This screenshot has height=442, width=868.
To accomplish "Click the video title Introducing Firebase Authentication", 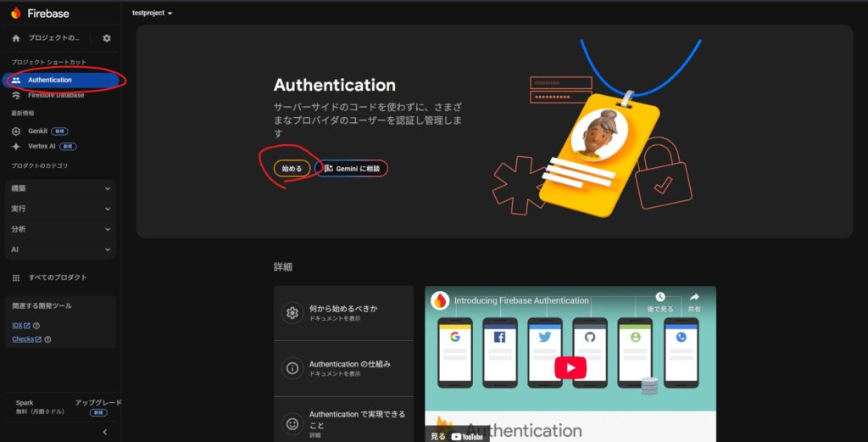I will coord(521,301).
